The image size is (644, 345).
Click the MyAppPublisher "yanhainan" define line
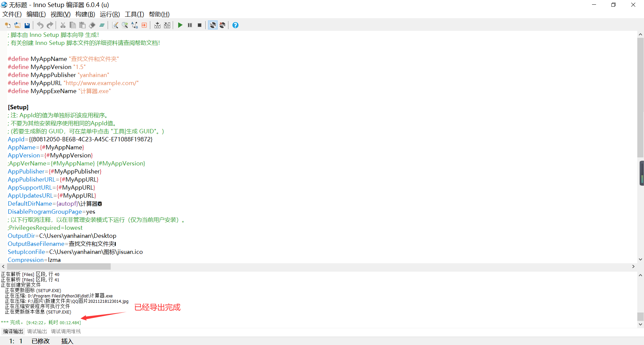point(58,75)
